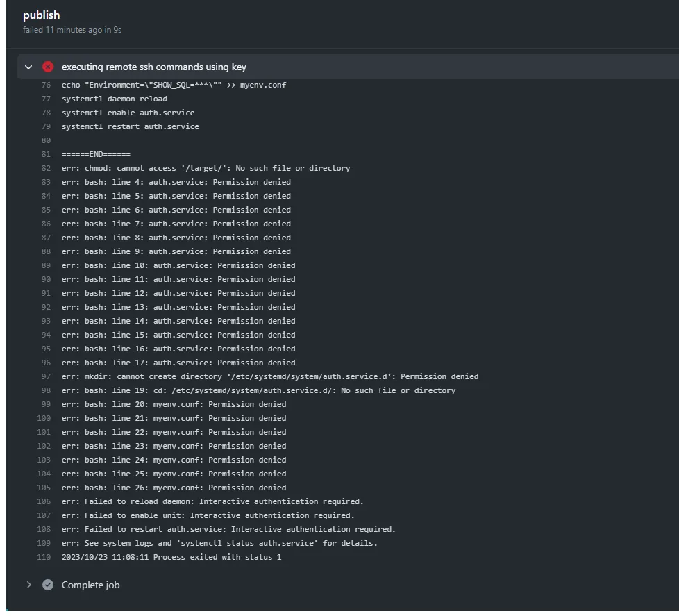Select log line number 82
The image size is (679, 616).
click(x=46, y=168)
